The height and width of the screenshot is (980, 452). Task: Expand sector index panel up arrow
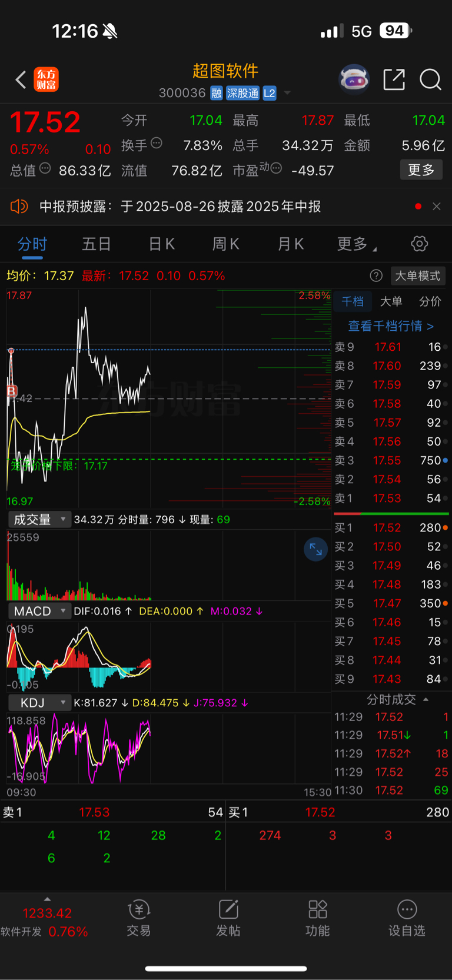(x=47, y=899)
